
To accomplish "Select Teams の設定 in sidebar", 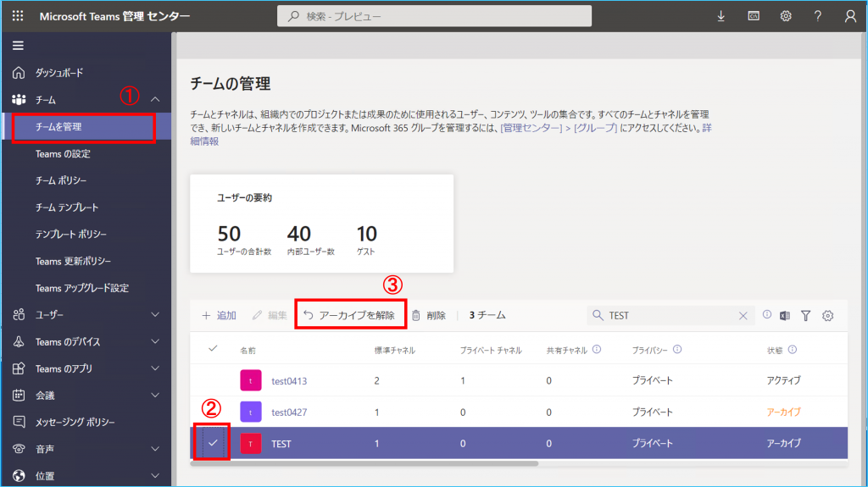I will click(63, 154).
